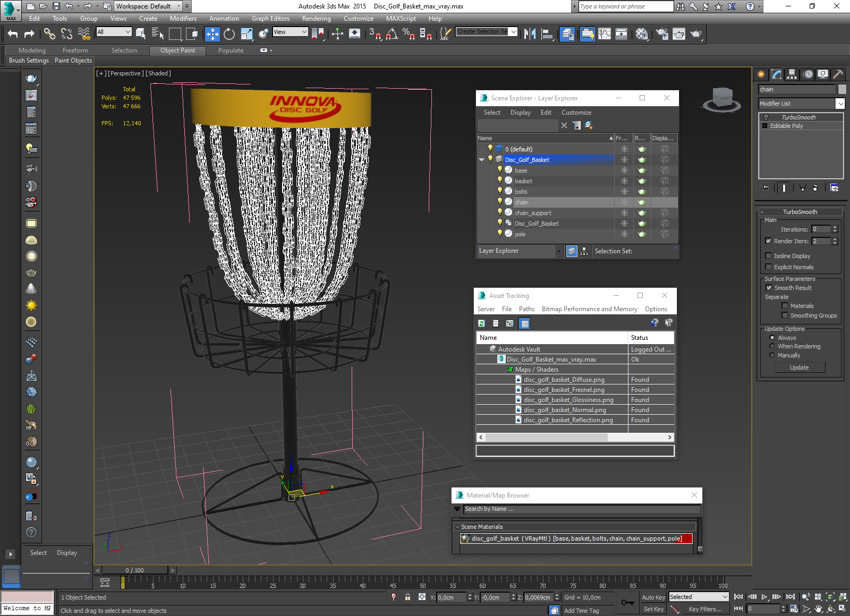Toggle the Angle Snap icon
The height and width of the screenshot is (616, 850).
click(x=392, y=34)
